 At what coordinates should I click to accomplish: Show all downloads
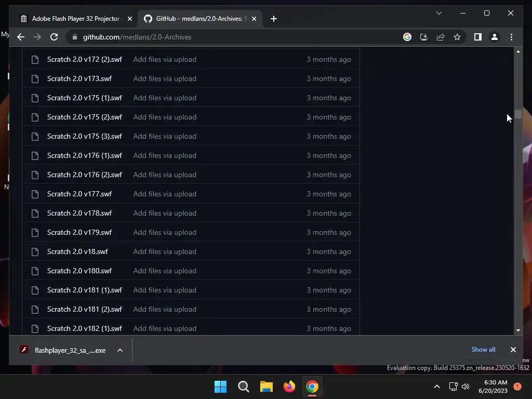[483, 350]
